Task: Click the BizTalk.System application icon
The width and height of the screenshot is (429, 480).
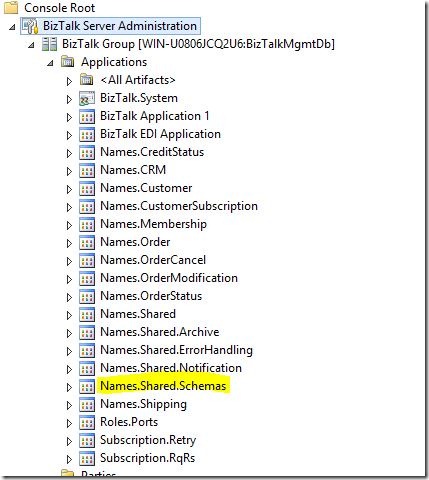Action: pos(87,99)
